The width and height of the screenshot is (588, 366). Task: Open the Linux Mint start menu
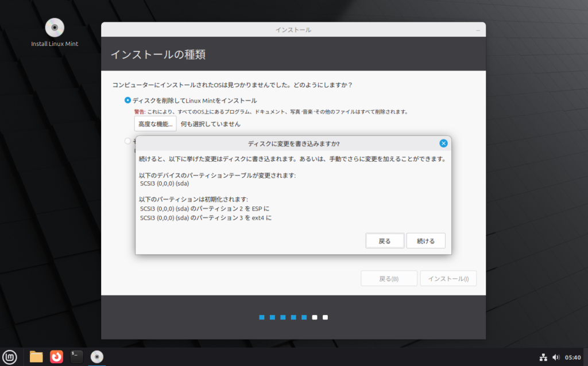click(x=10, y=357)
